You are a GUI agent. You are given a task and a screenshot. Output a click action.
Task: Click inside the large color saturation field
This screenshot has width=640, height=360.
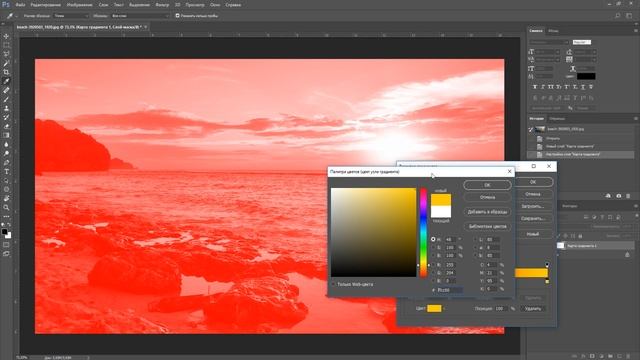tap(373, 233)
